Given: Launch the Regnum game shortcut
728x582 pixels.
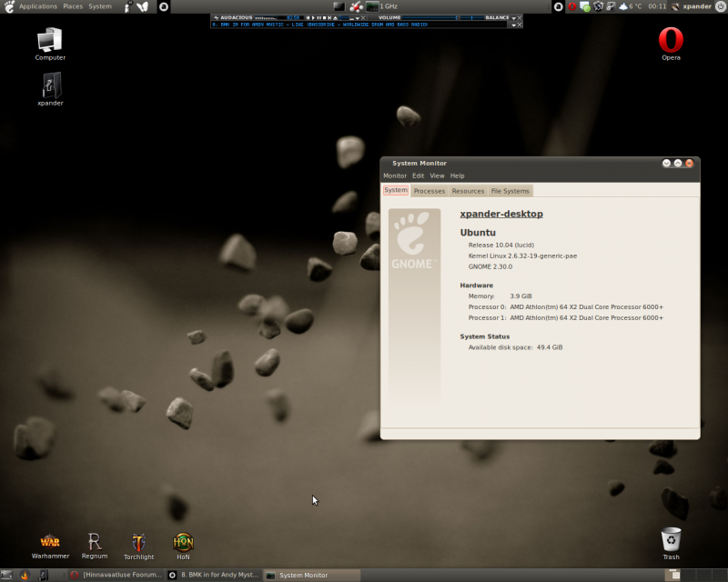Looking at the screenshot, I should (95, 546).
